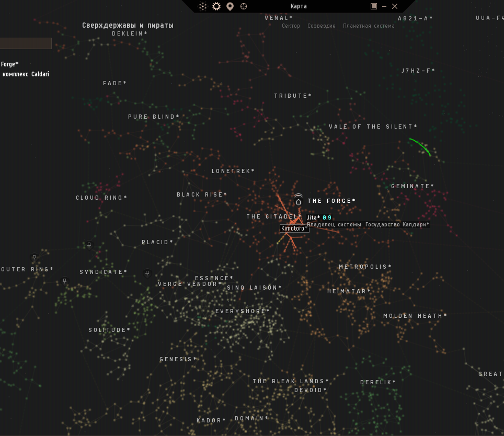Viewport: 504px width, 436px height.
Task: Select PLACID region label
Action: click(x=157, y=242)
